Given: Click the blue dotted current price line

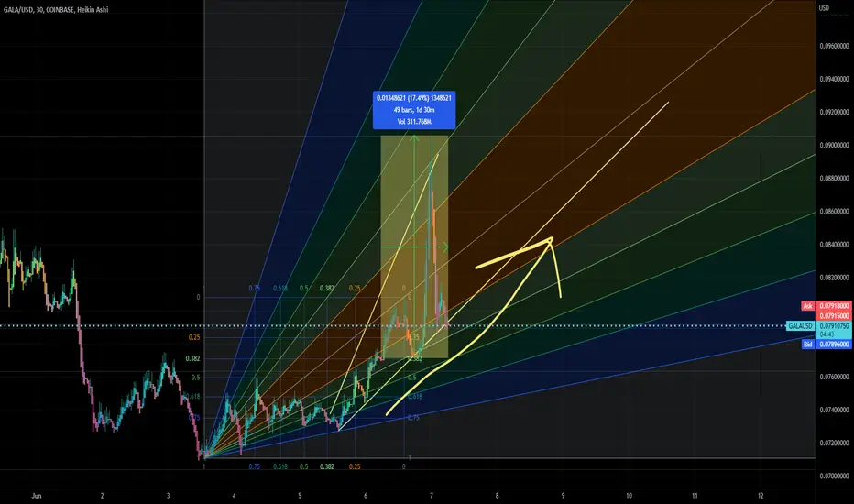Looking at the screenshot, I should click(x=392, y=326).
